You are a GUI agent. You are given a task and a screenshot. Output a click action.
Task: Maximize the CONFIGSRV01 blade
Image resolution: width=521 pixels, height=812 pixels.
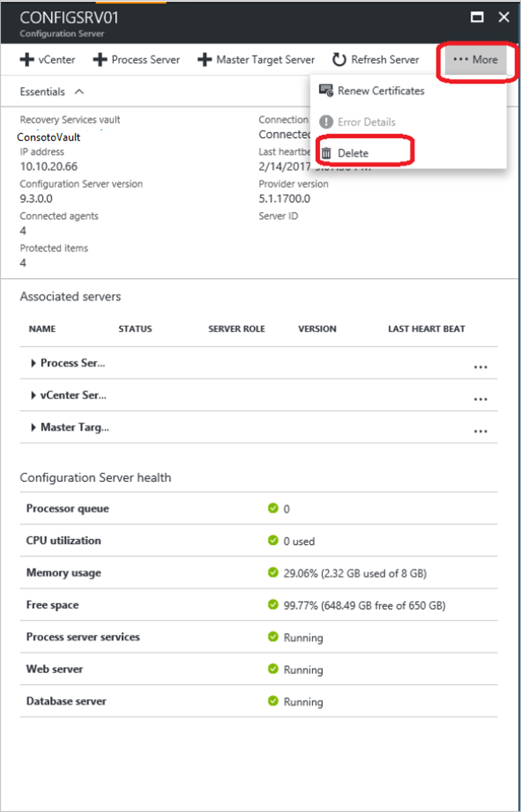(x=477, y=17)
